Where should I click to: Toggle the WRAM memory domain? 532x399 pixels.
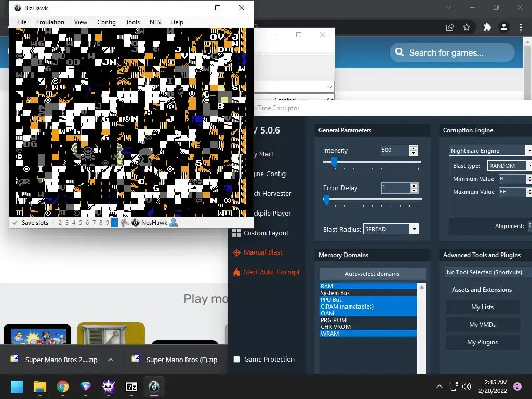pos(368,334)
